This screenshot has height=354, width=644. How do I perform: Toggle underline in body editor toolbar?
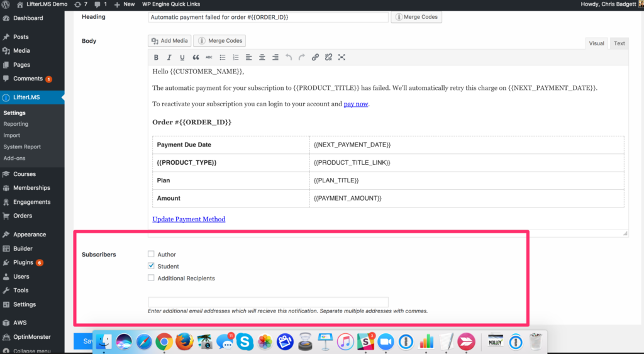click(x=182, y=57)
